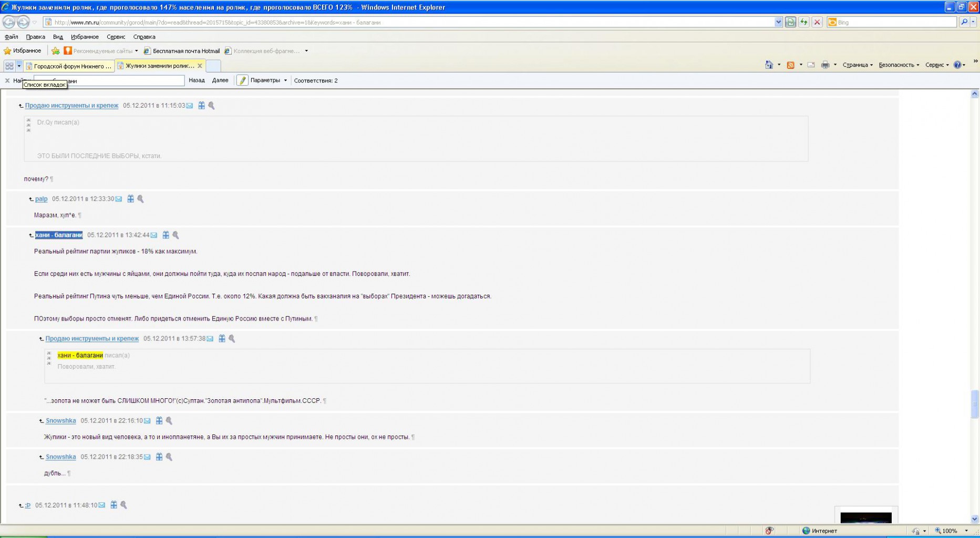The height and width of the screenshot is (538, 980).
Task: Expand the address bar history dropdown
Action: pyautogui.click(x=778, y=22)
